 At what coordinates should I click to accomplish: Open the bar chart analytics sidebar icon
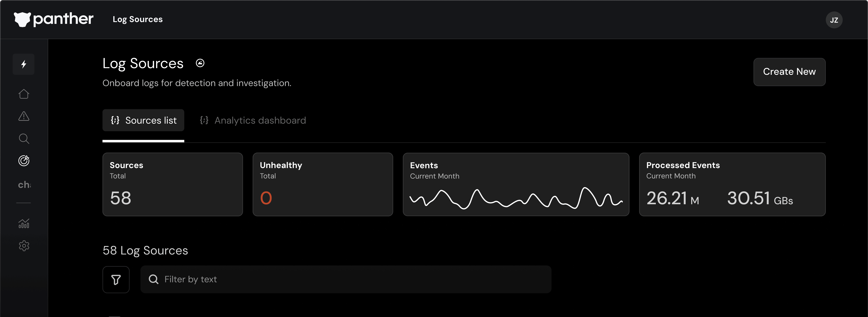[x=24, y=223]
